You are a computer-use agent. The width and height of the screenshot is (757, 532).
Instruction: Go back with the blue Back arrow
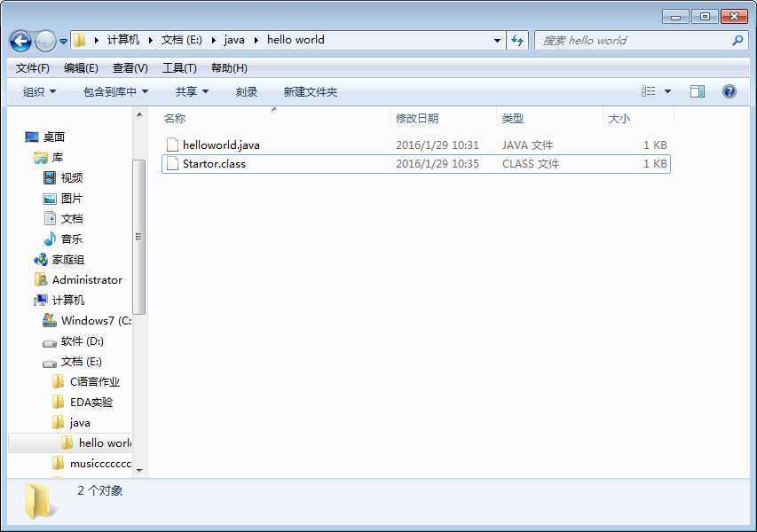click(x=20, y=41)
